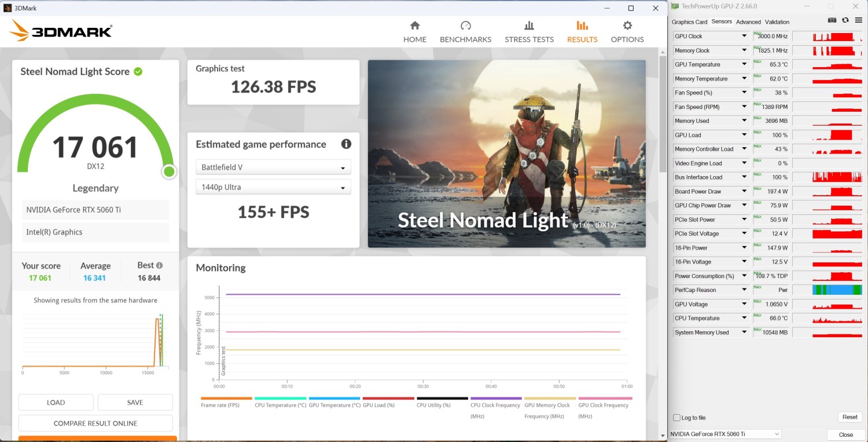Open the GPU-Z hamburger menu
Viewport: 868px width, 442px height.
point(858,20)
